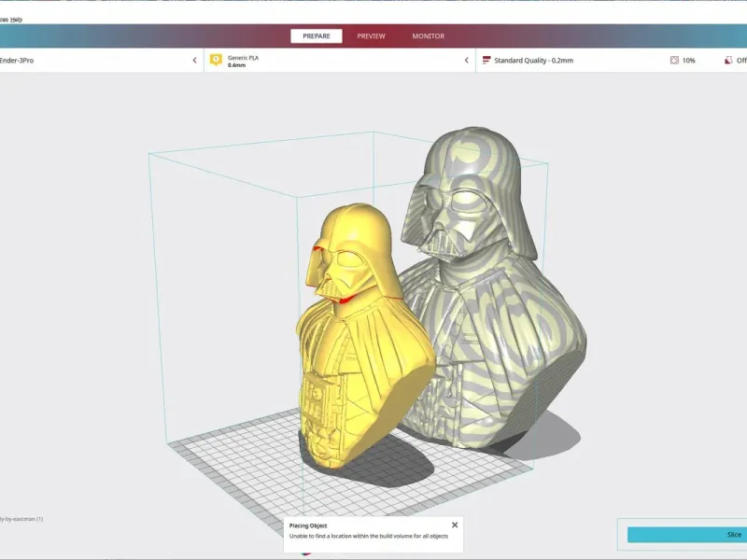Image resolution: width=747 pixels, height=560 pixels.
Task: Switch to the PREVIEW stage tab
Action: click(x=371, y=36)
